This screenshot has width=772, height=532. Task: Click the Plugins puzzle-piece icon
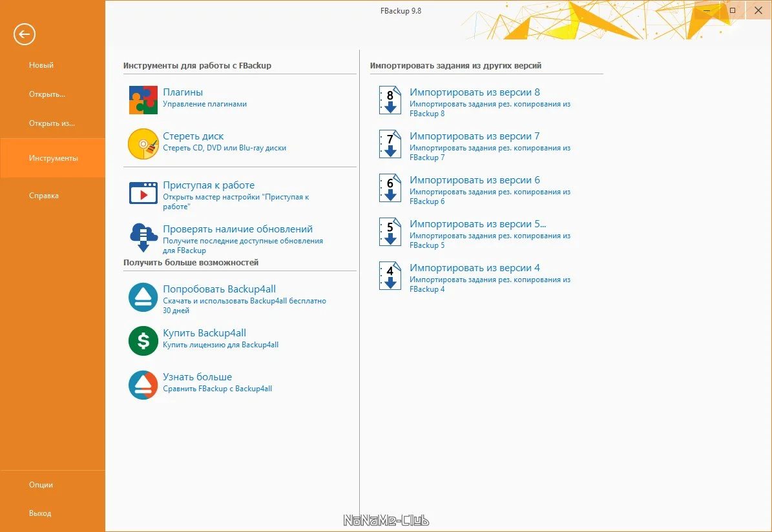(x=143, y=100)
